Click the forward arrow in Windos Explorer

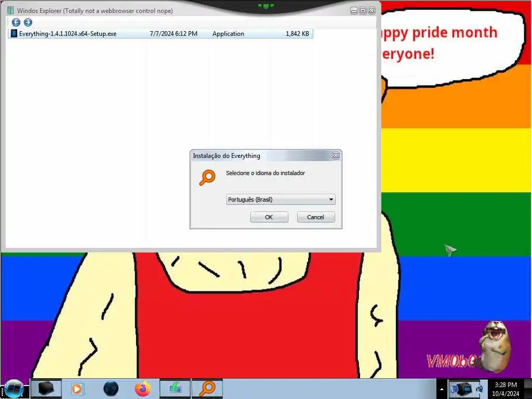(28, 22)
